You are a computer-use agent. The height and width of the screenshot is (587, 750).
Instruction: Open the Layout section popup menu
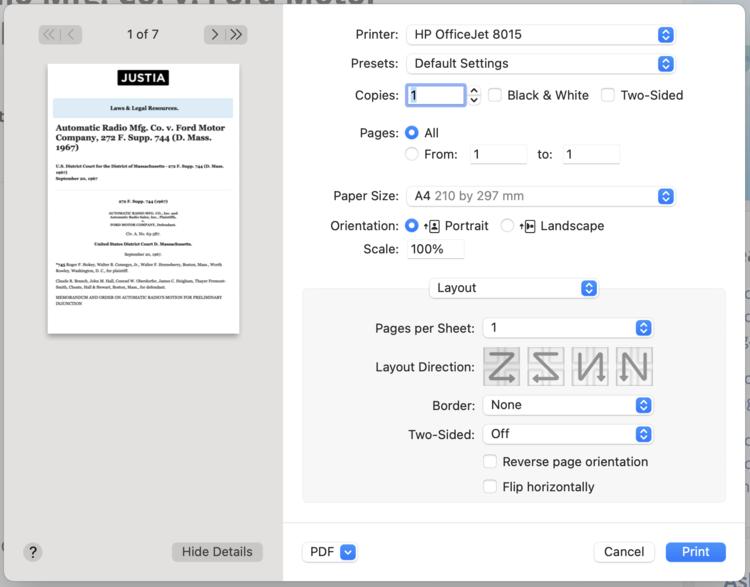514,288
